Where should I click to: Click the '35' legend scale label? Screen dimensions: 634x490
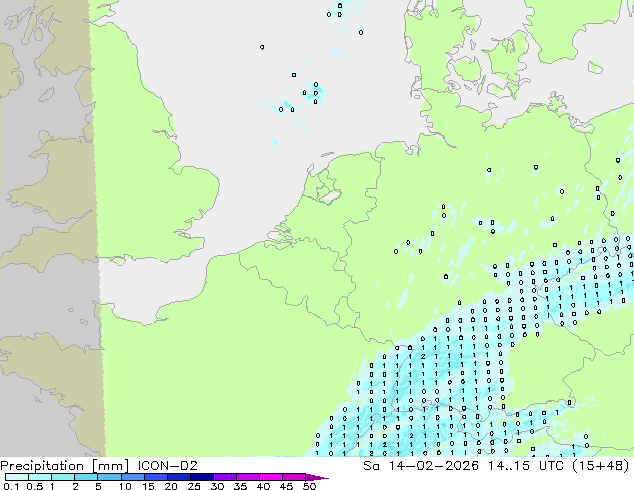click(240, 486)
